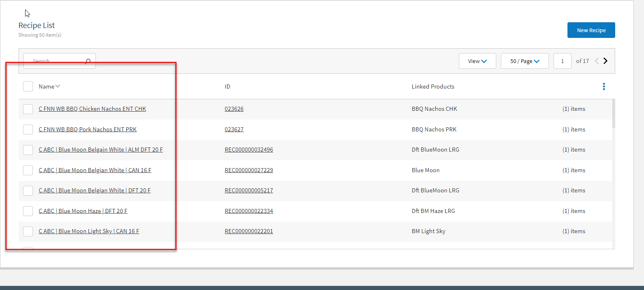Viewport: 644px width, 290px height.
Task: Open the three-dot column options menu
Action: tap(604, 87)
